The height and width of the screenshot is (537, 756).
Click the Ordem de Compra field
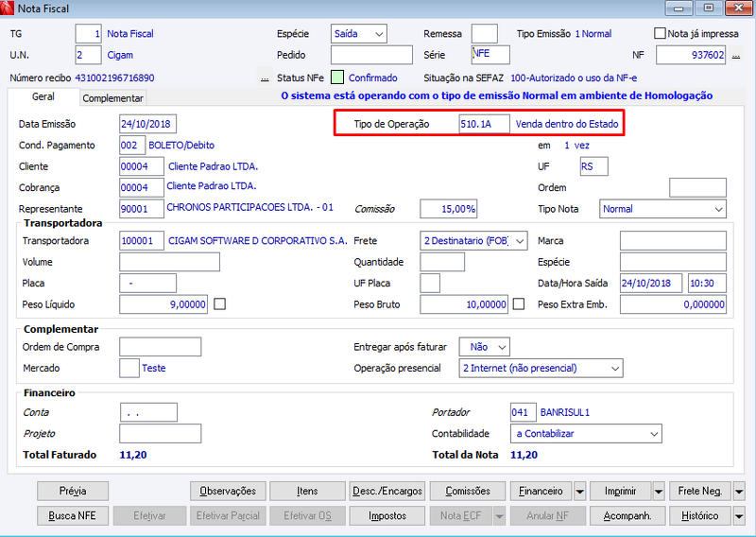[x=161, y=347]
